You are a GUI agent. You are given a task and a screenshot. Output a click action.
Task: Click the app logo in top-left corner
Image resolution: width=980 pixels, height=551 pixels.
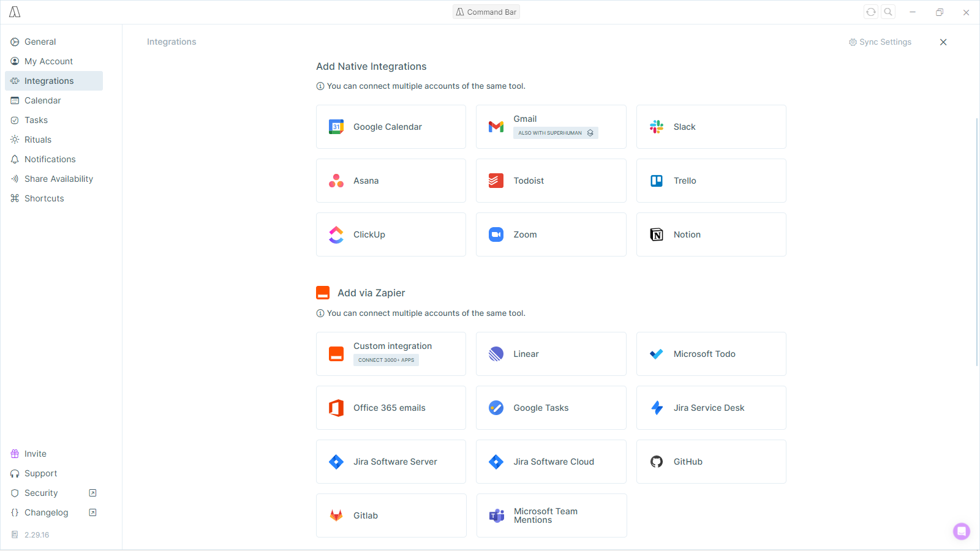coord(15,12)
